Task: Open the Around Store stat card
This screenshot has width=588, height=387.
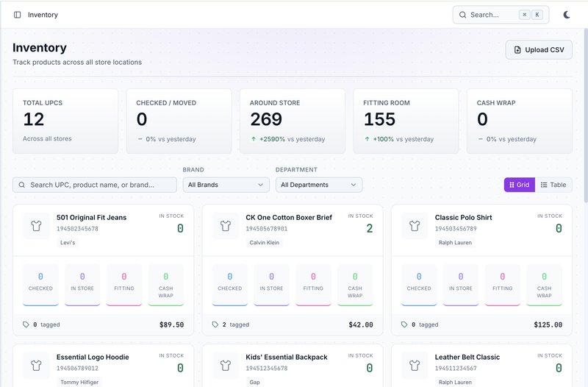Action: pyautogui.click(x=293, y=121)
